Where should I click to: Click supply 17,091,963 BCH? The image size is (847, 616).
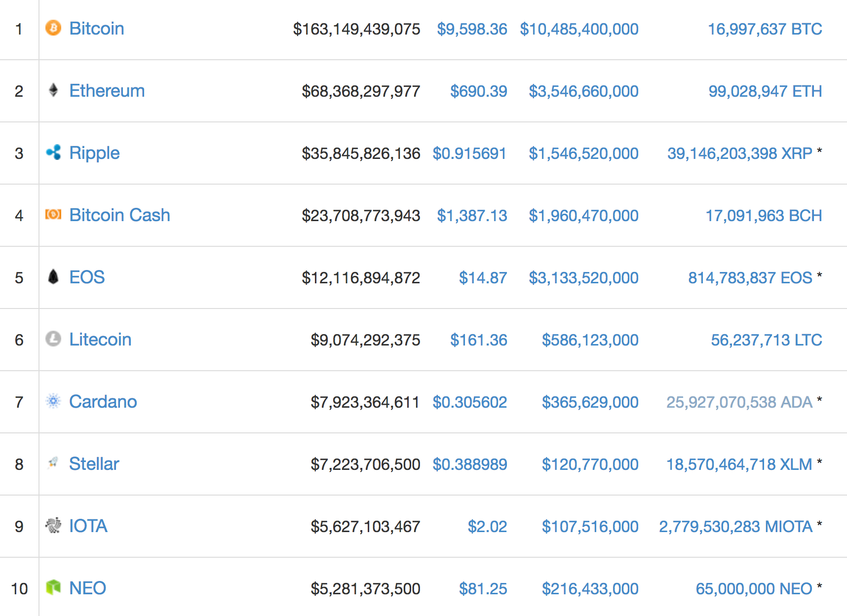764,216
